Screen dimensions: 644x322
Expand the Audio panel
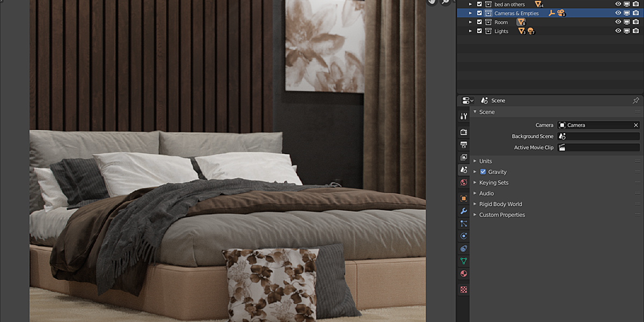(475, 193)
